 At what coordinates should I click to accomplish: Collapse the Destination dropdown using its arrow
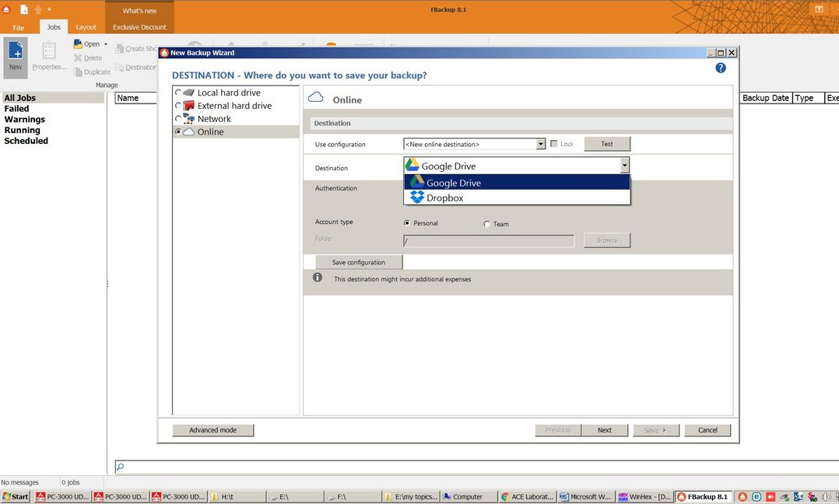[x=624, y=166]
